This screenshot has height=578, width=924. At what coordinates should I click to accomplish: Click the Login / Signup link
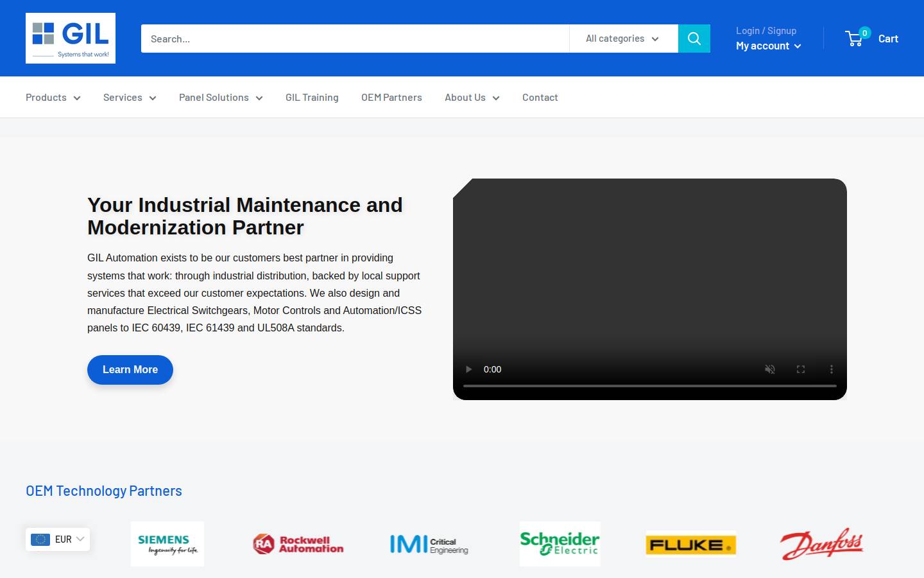[766, 31]
